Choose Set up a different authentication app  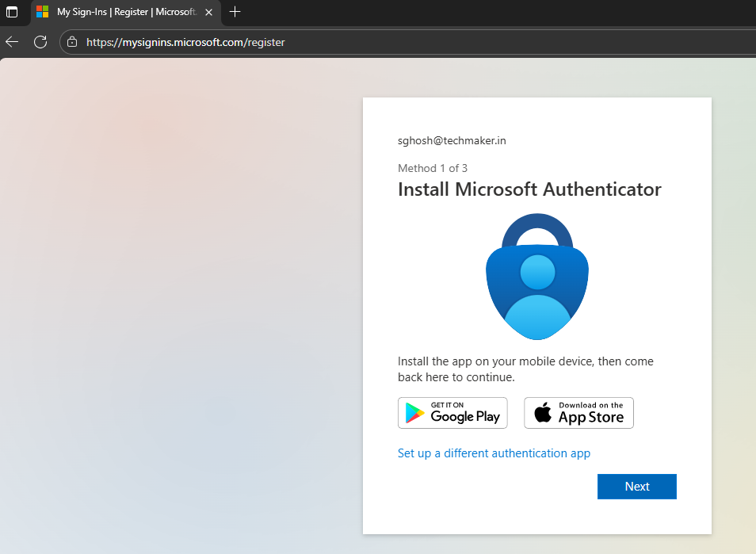click(494, 453)
